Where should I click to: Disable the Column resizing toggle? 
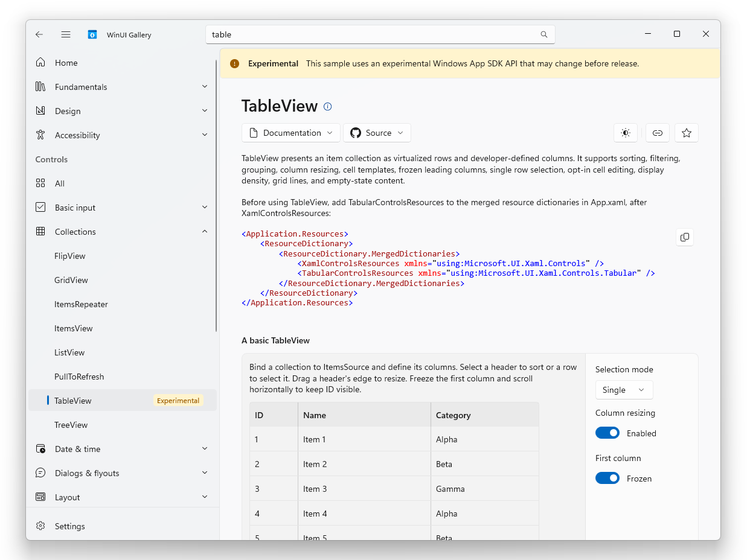pyautogui.click(x=608, y=433)
